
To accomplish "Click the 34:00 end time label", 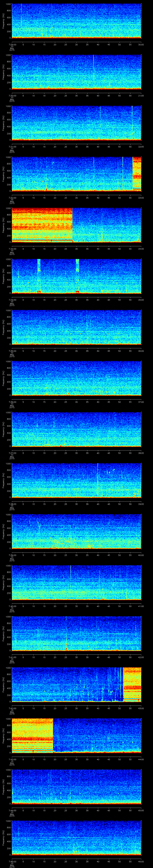I will coord(141,249).
